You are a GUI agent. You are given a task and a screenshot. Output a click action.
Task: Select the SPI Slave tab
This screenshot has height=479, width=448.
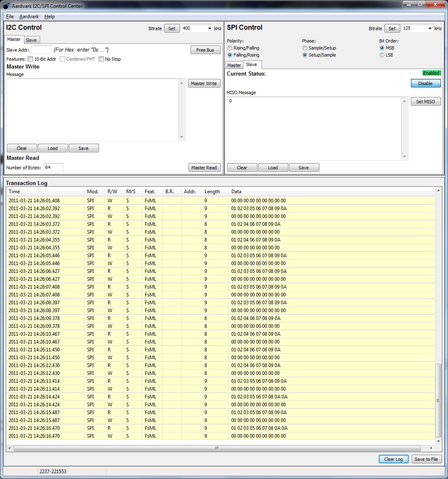(252, 64)
